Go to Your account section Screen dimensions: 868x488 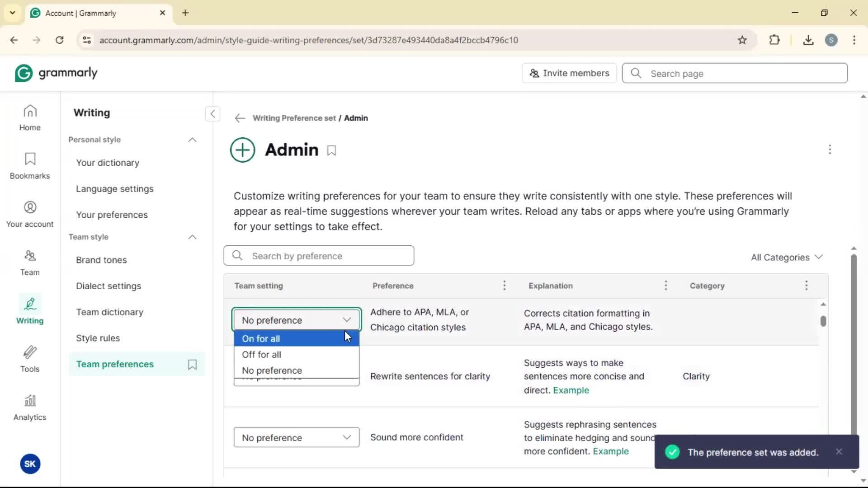tap(30, 215)
